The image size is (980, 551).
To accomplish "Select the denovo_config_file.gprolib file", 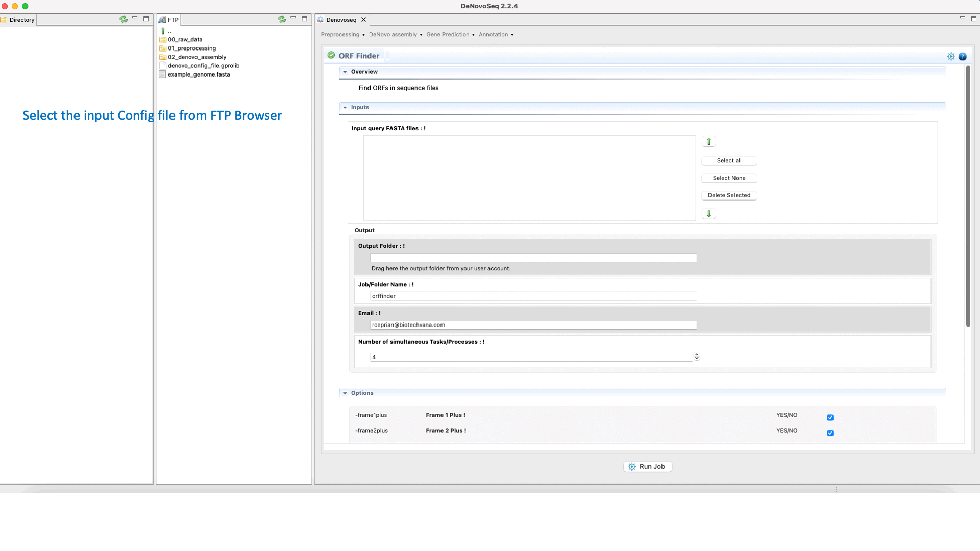I will [x=203, y=66].
